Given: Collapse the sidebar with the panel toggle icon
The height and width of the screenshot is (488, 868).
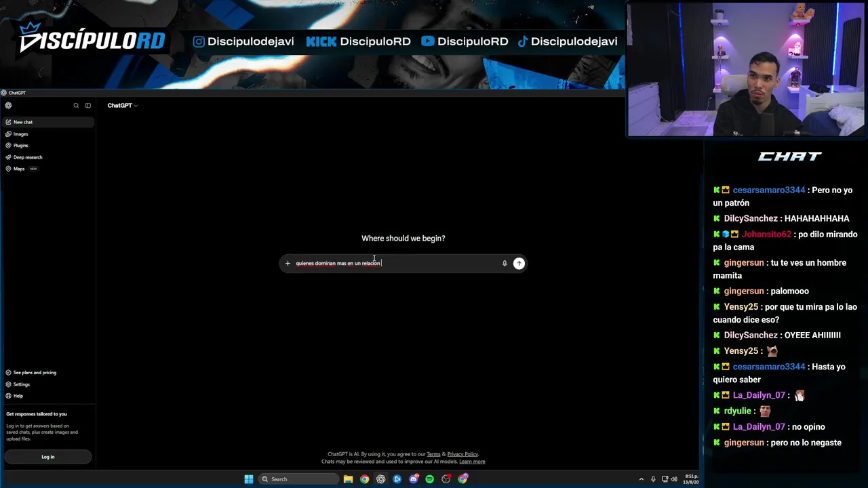Looking at the screenshot, I should (87, 106).
